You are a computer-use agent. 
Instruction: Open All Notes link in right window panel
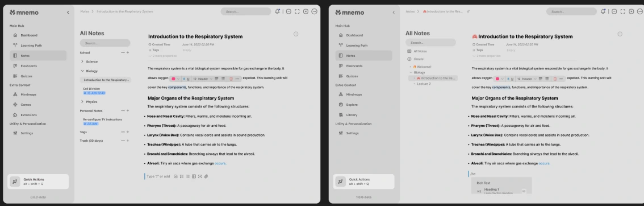pos(417,51)
